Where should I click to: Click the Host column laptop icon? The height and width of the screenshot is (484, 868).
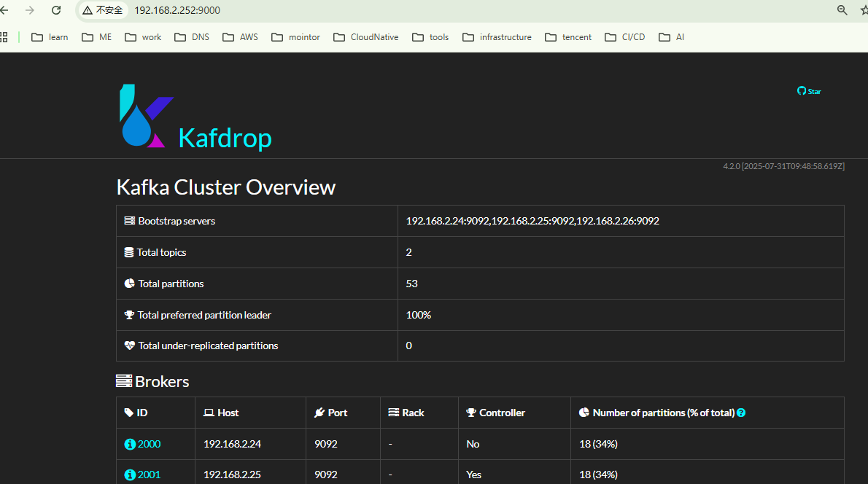click(209, 413)
